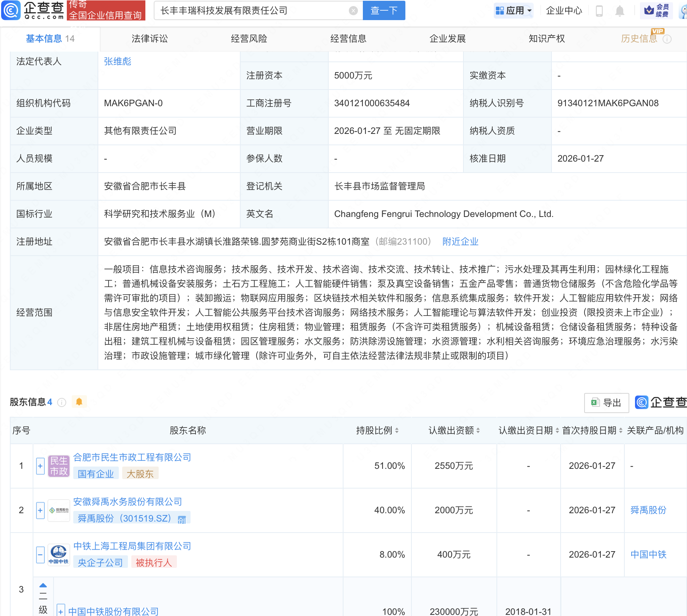Viewport: 687px width, 616px height.
Task: Click the company name search input field
Action: click(x=251, y=11)
